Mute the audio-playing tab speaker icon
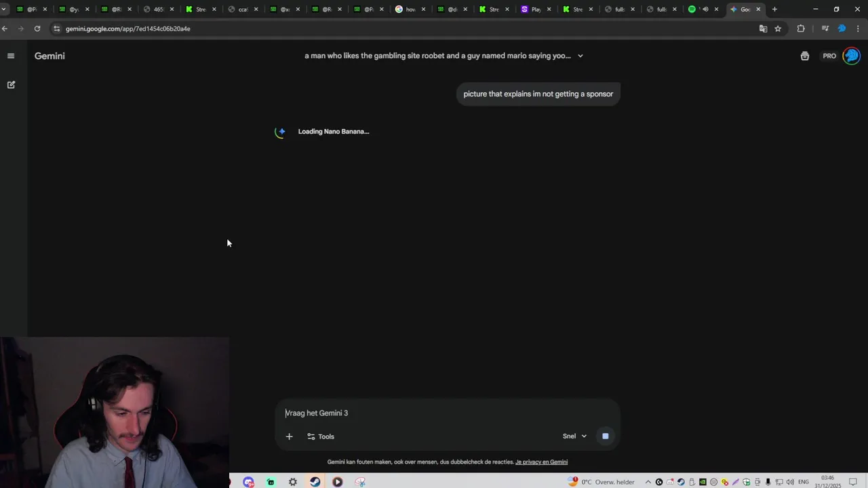 705,9
